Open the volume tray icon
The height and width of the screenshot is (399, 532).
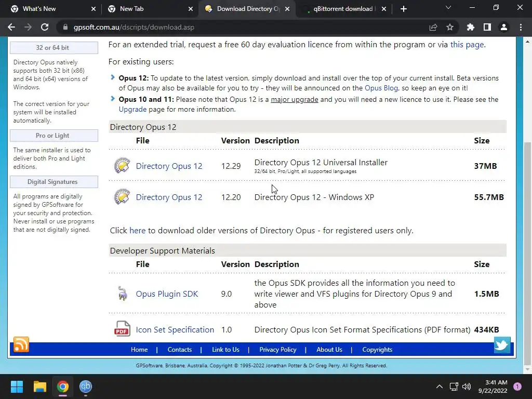pyautogui.click(x=467, y=387)
